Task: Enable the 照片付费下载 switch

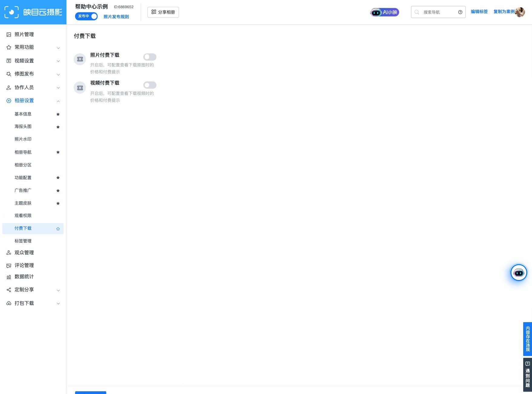Action: tap(150, 57)
